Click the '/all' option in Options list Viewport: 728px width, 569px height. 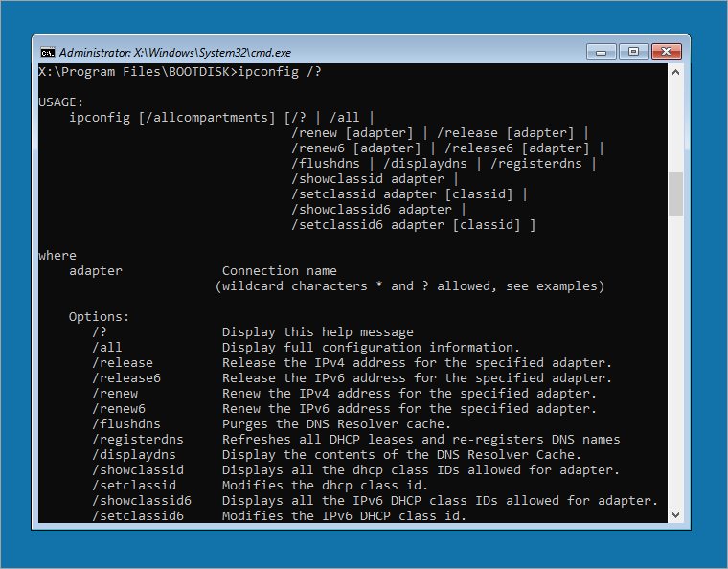pyautogui.click(x=106, y=347)
